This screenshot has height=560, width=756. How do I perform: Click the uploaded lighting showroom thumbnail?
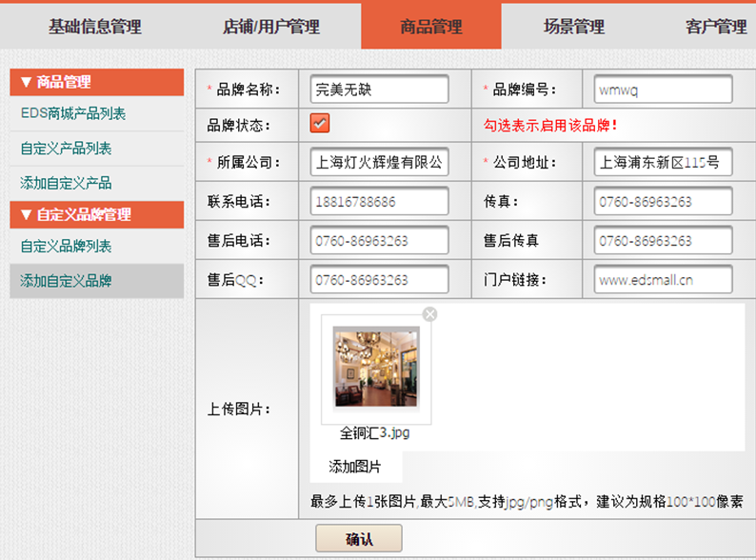376,368
